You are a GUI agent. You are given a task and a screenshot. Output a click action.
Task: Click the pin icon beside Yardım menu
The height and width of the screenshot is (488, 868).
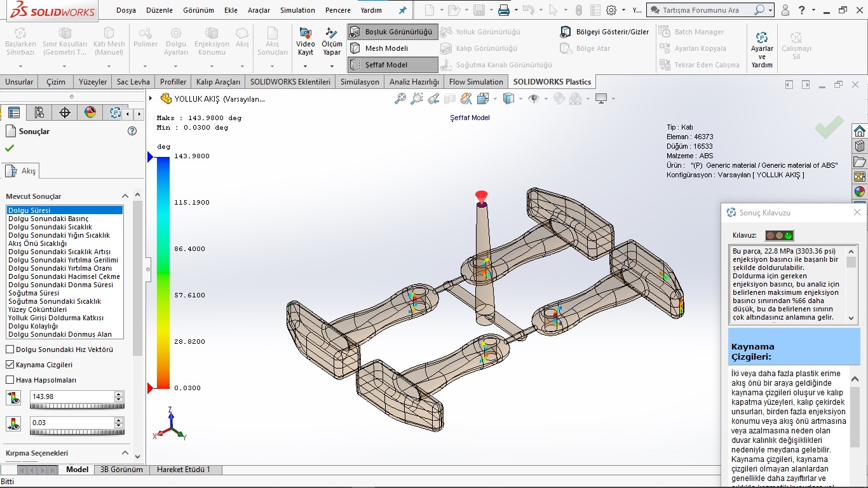[402, 10]
